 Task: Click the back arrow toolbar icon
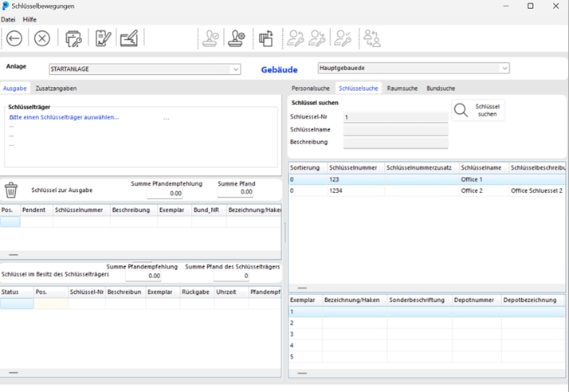click(14, 38)
